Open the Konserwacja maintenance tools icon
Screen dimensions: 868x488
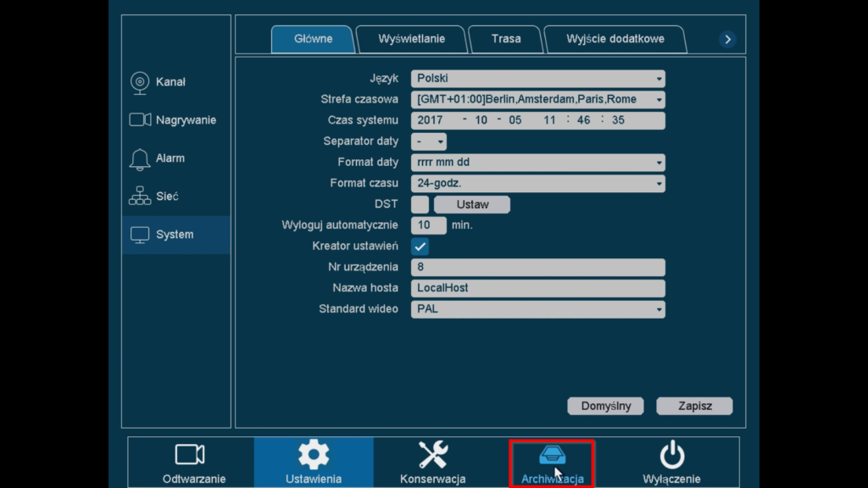click(x=432, y=462)
